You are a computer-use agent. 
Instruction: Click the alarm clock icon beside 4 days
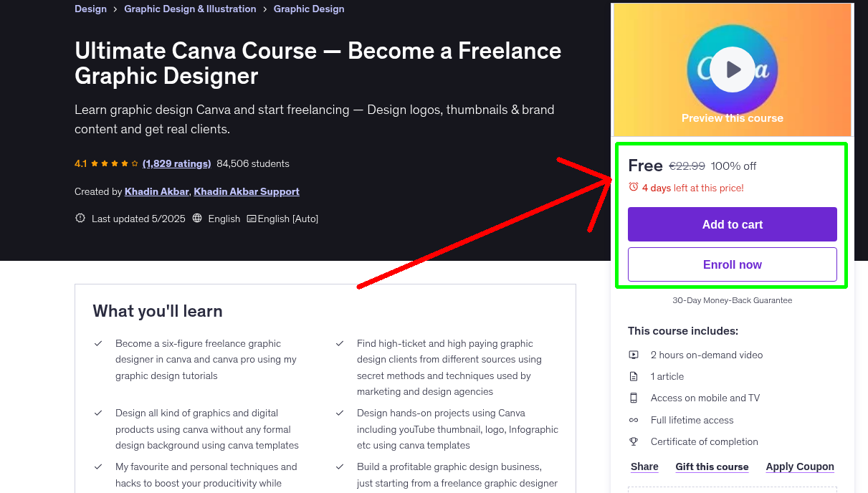point(633,187)
